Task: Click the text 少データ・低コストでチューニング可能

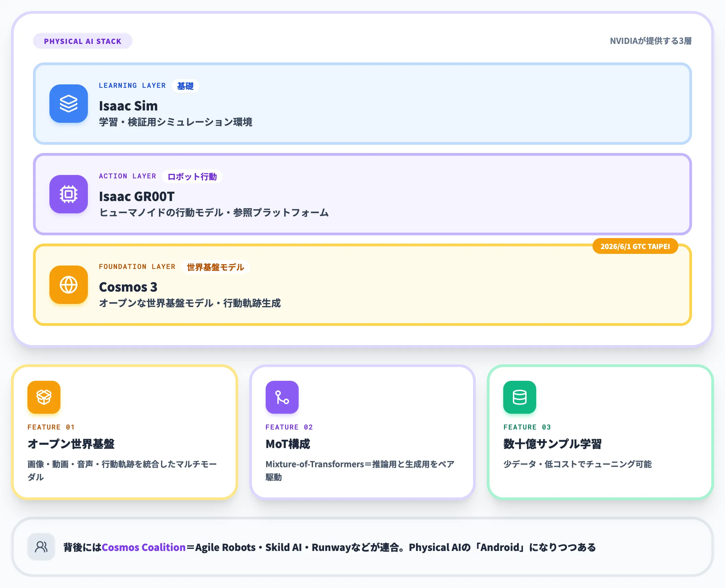Action: (577, 464)
